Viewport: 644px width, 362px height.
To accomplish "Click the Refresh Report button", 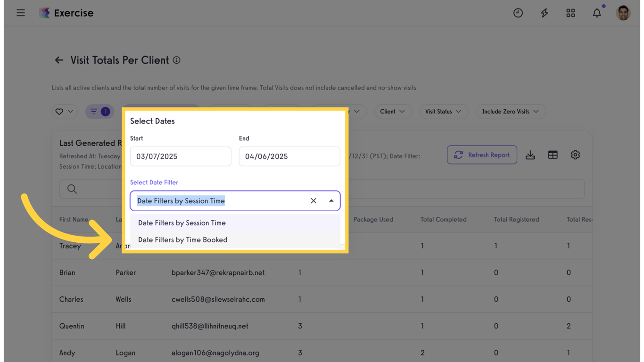I will [x=482, y=155].
